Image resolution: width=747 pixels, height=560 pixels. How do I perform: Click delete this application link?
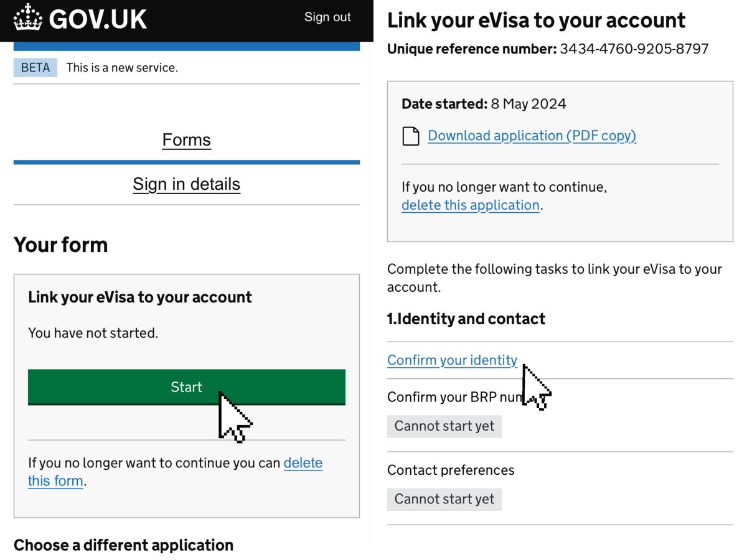click(471, 205)
